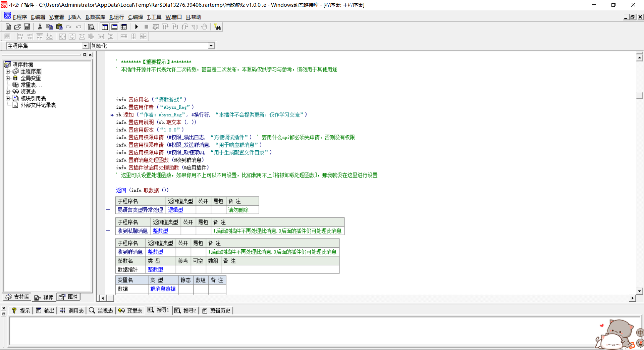Open the 初始化 subroutine dropdown
This screenshot has width=644, height=350.
click(x=211, y=46)
